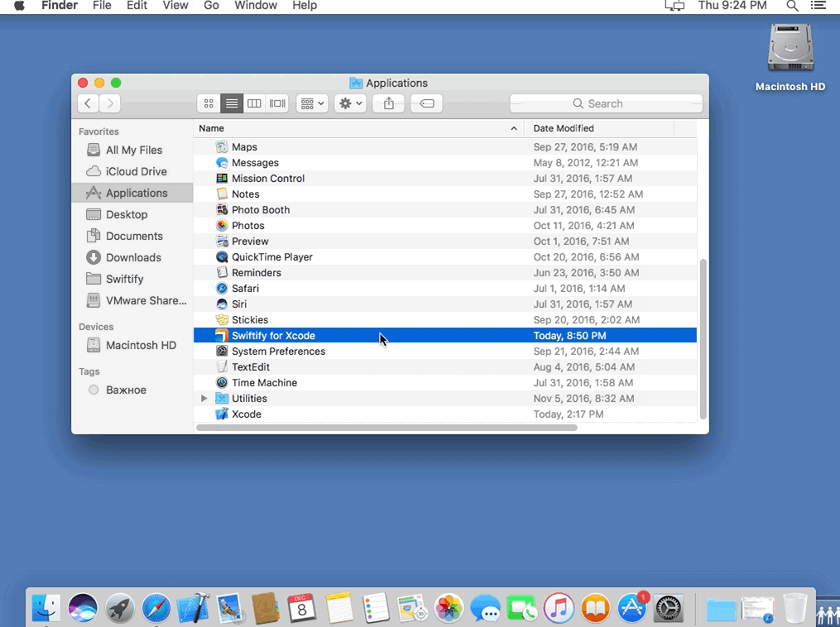Open the Apple menu
840x627 pixels.
click(19, 5)
